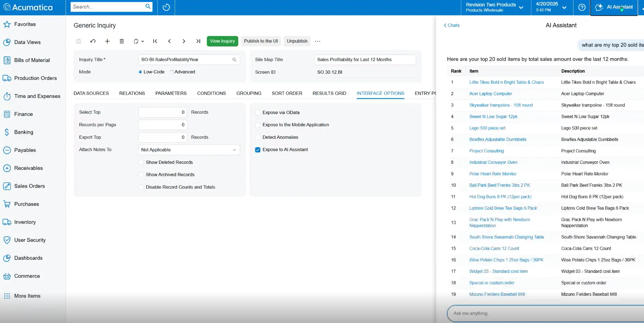Expand the clipboard dropdown in toolbar
This screenshot has height=323, width=644.
pos(142,41)
